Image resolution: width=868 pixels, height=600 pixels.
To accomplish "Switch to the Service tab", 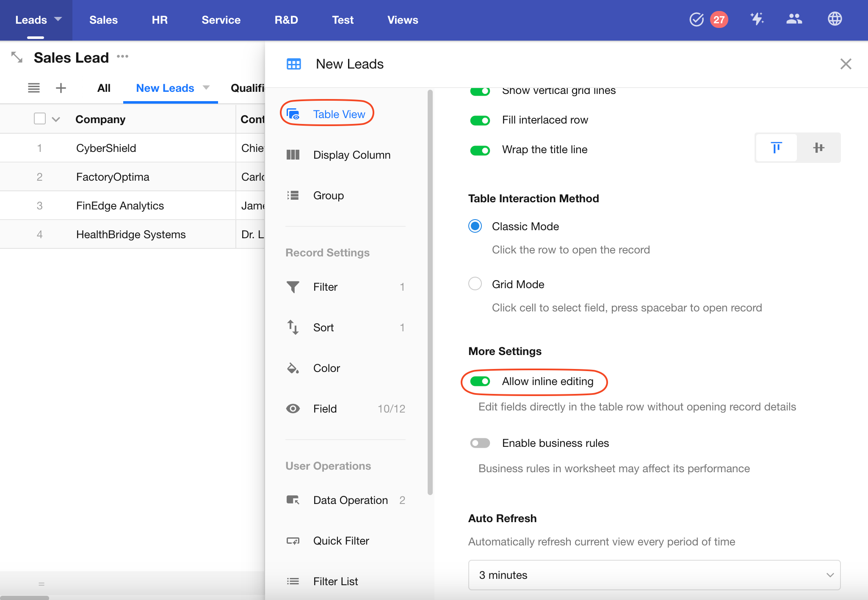I will click(x=221, y=20).
